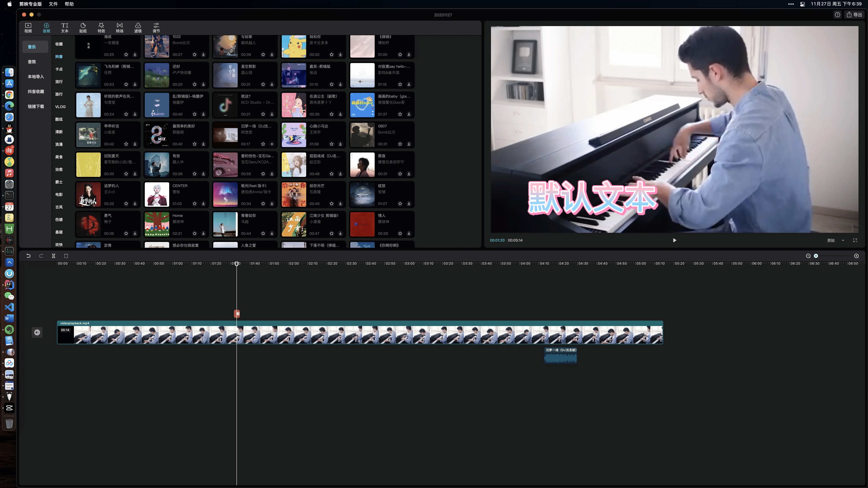
Task: Play the preview video
Action: [x=674, y=240]
